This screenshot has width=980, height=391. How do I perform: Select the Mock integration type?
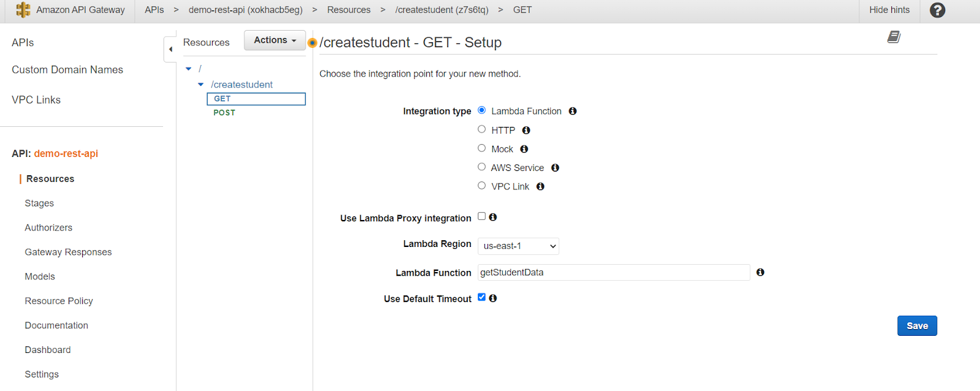coord(482,148)
